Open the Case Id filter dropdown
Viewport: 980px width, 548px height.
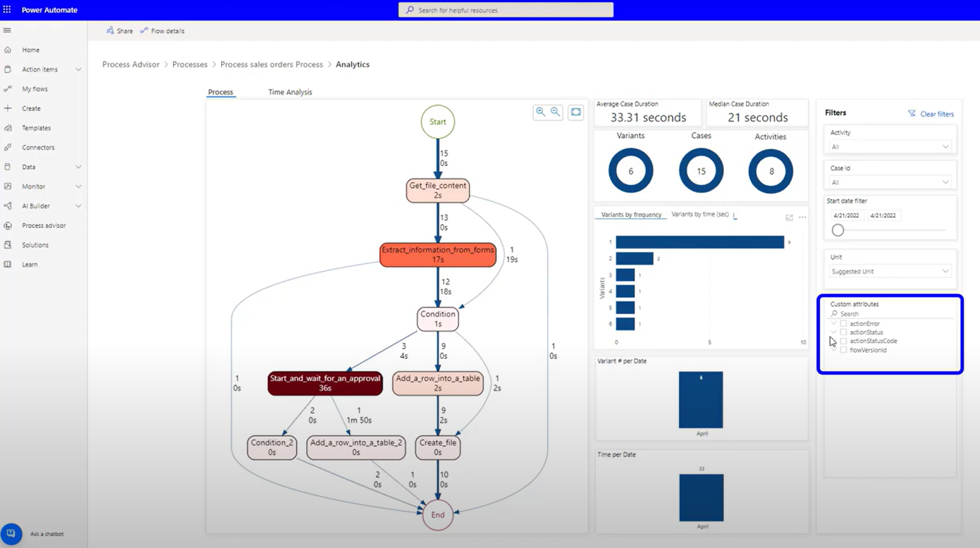tap(889, 182)
